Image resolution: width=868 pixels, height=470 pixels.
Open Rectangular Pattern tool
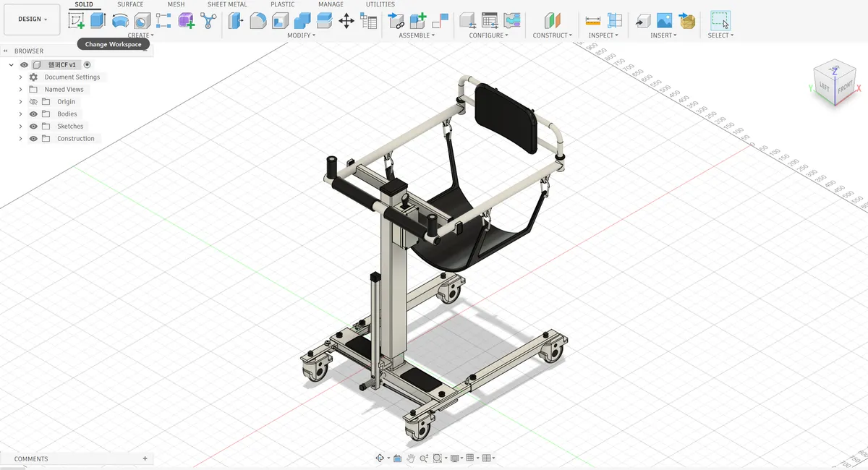(x=163, y=21)
